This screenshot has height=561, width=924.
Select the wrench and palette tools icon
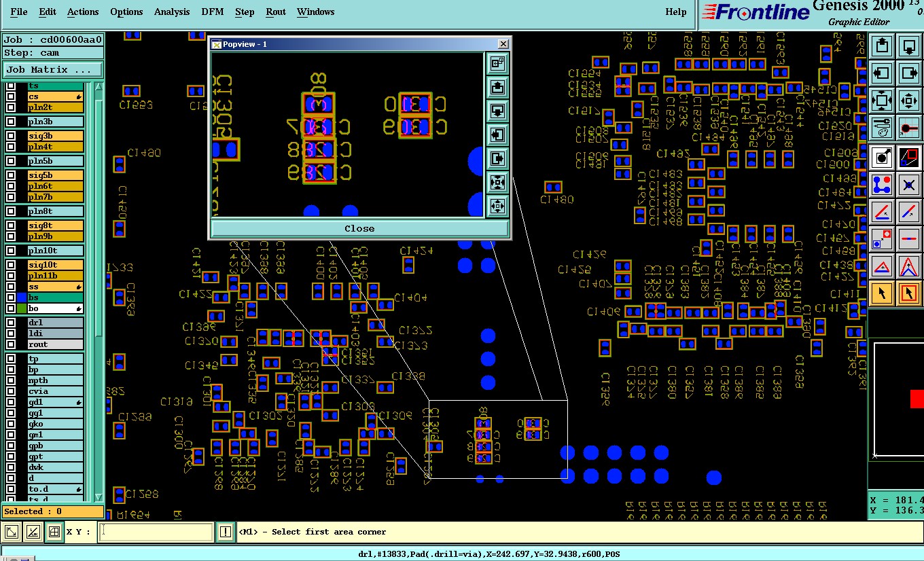coord(882,127)
